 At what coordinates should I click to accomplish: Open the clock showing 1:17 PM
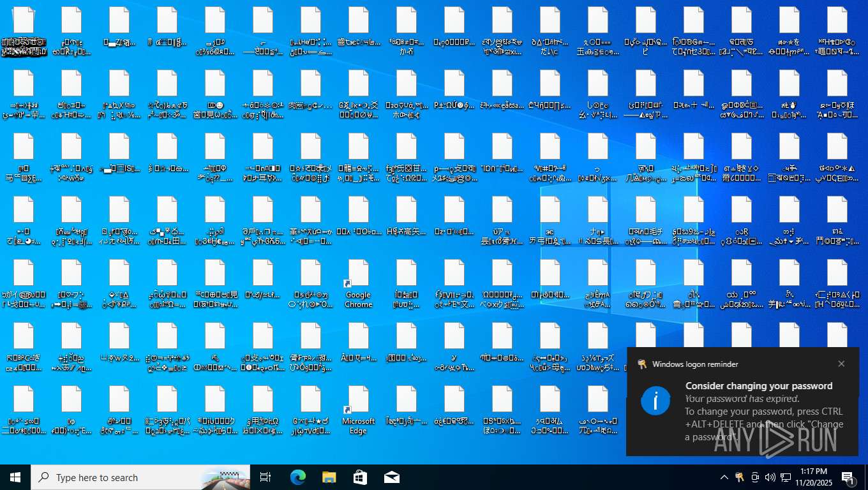813,477
